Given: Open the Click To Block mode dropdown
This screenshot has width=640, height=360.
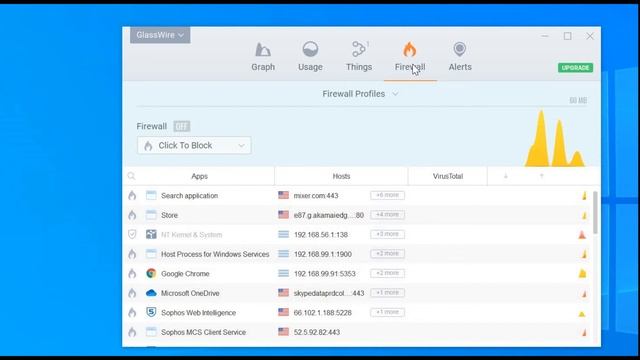Looking at the screenshot, I should tap(194, 145).
